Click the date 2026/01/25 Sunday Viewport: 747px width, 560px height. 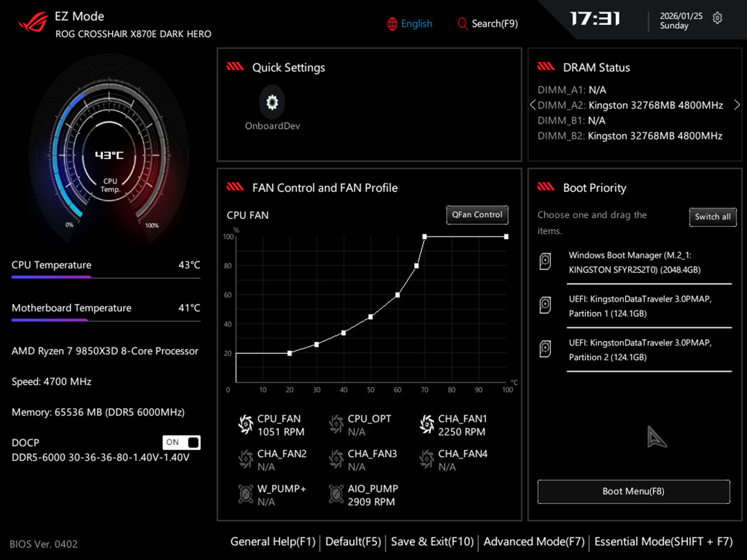[681, 21]
